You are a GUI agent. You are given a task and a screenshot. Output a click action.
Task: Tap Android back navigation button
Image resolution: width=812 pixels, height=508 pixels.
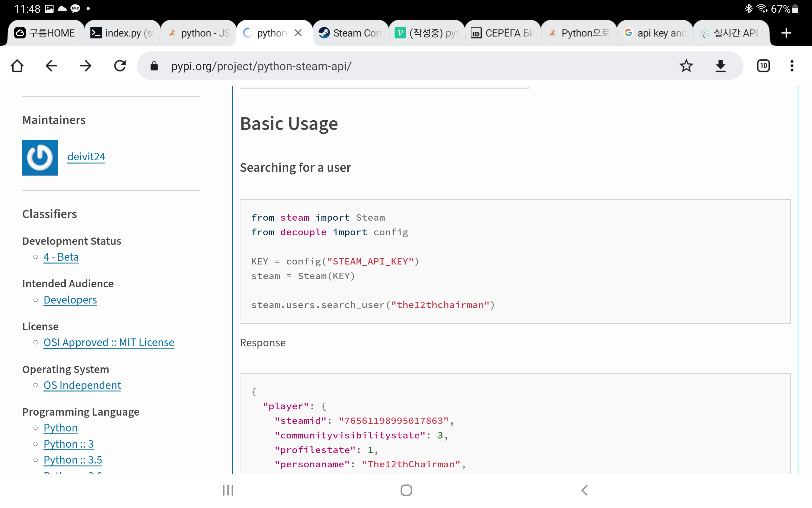click(585, 490)
